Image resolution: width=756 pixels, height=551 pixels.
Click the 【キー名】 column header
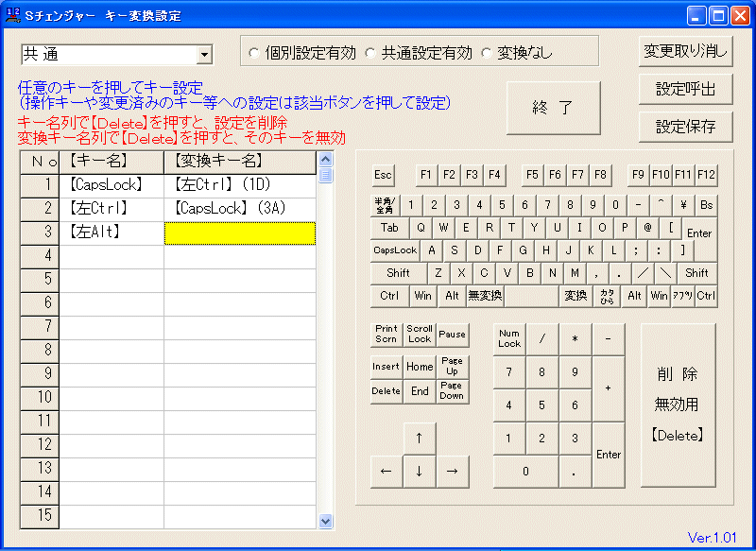click(112, 163)
